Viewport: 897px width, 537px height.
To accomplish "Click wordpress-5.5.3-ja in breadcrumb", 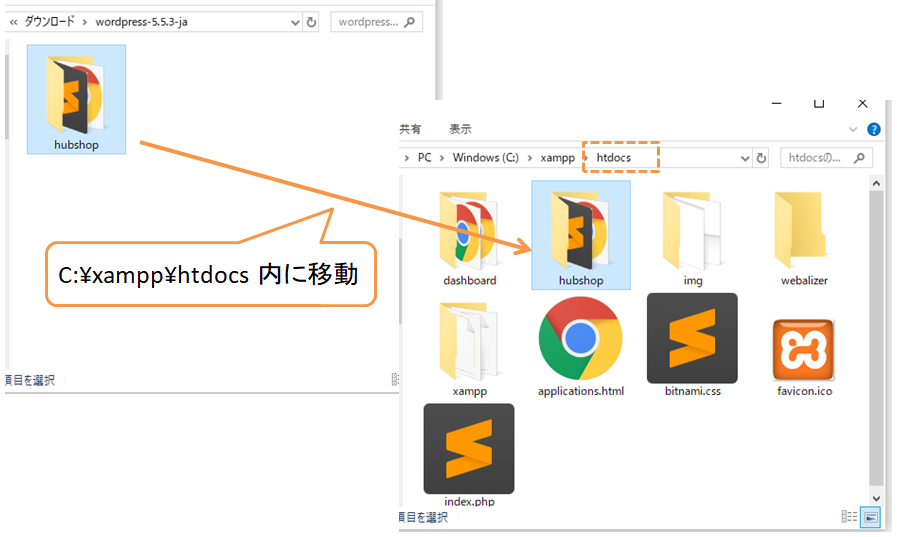I will (x=141, y=22).
